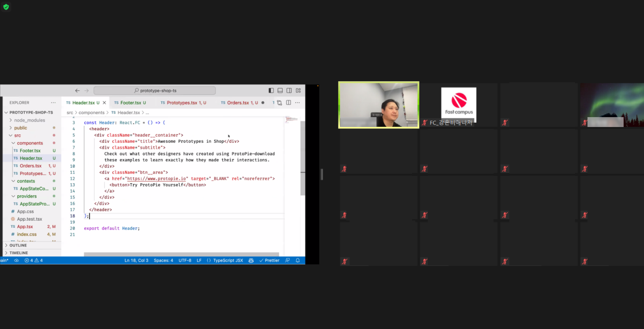Close the Header.tsx tab
644x329 pixels.
pyautogui.click(x=104, y=103)
